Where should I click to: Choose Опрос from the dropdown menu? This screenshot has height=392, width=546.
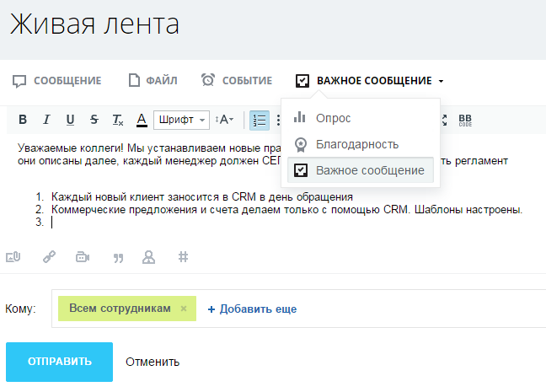[x=361, y=118]
